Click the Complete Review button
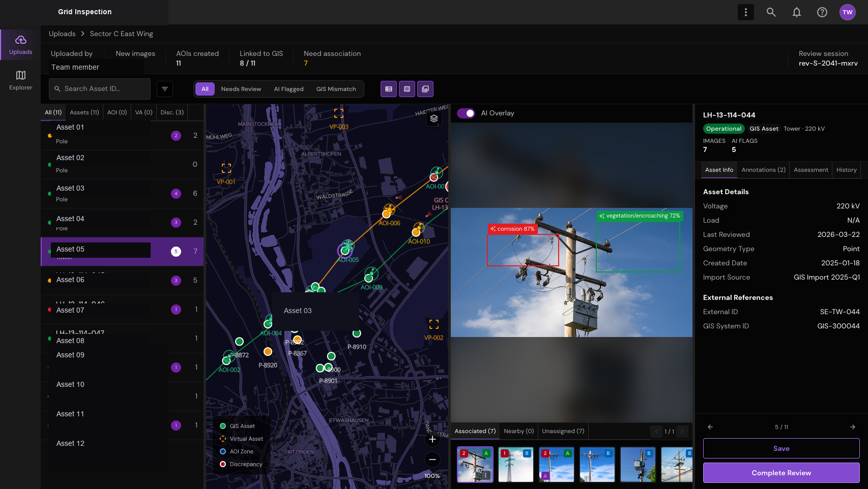 [x=782, y=473]
